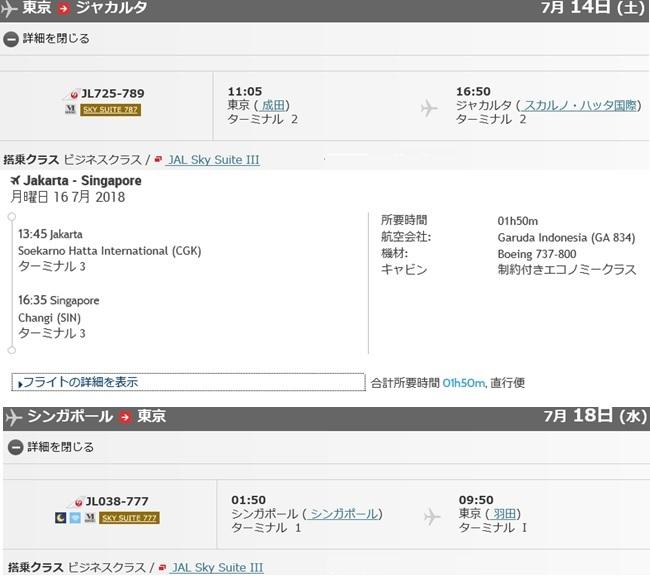Viewport: 650px width, 576px height.
Task: Click Changi (SIN) text
Action: pos(49,318)
